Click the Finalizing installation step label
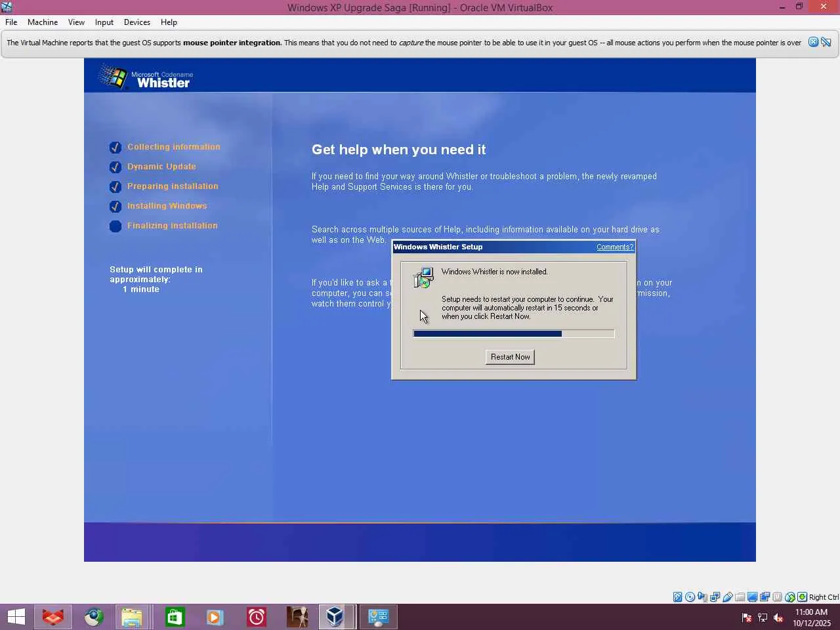 point(173,226)
